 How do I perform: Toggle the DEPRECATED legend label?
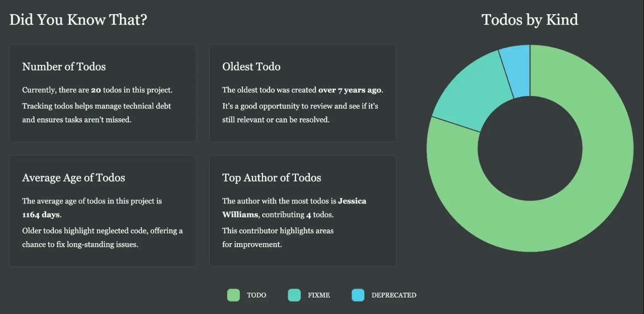[x=394, y=295]
